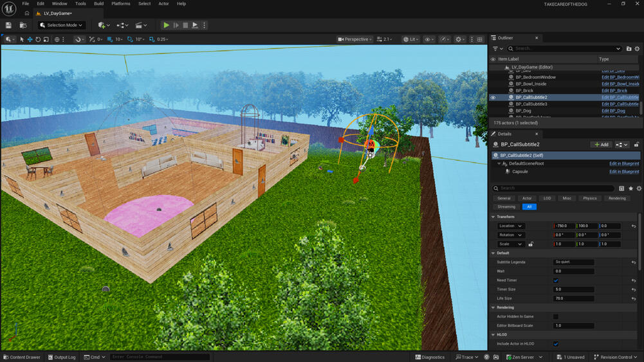644x362 pixels.
Task: Toggle scale snapping icon
Action: pyautogui.click(x=152, y=39)
